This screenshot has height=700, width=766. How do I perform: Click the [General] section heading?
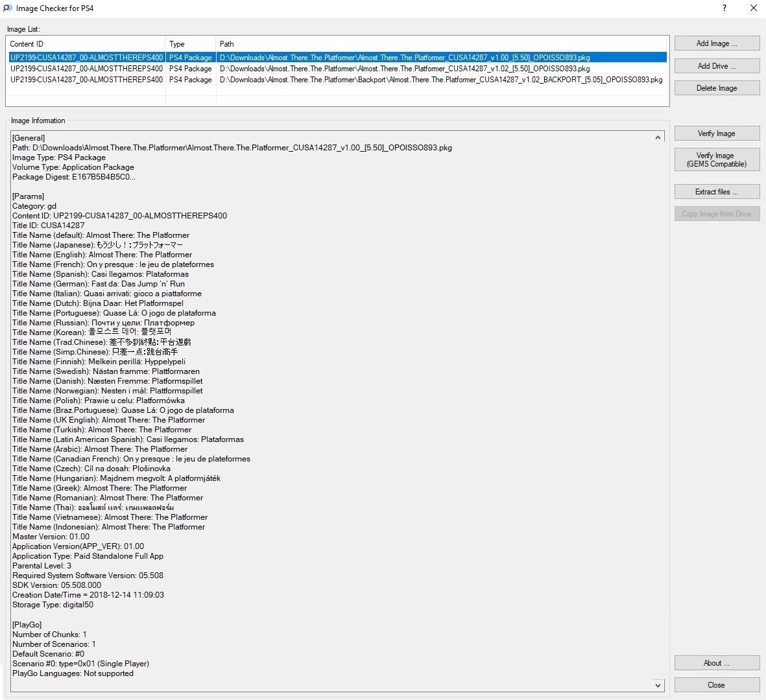coord(29,138)
